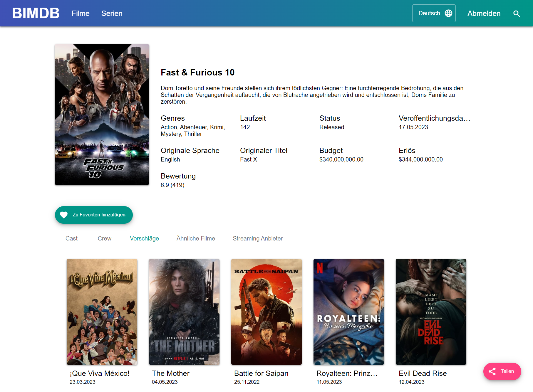Open the Battle for Saipan poster
Screen dimensions: 533x392
click(266, 312)
